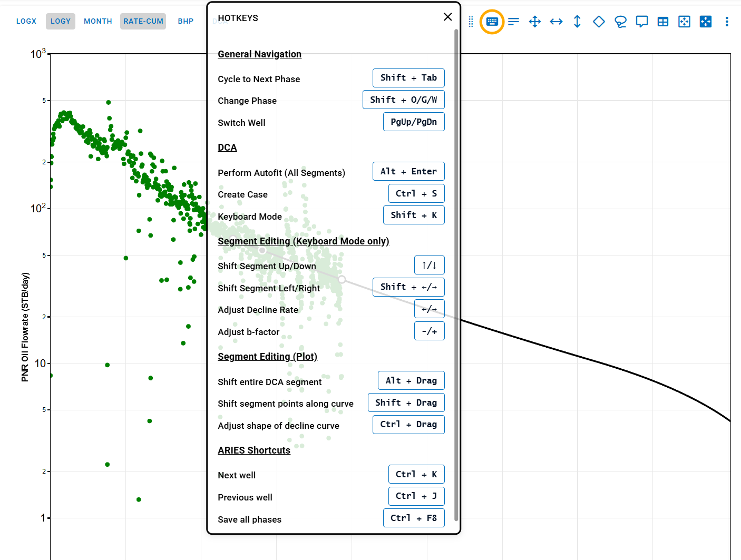Click the Segment Editing (Keyboard Mode only) heading
Screen dimensions: 741x560
tap(304, 241)
